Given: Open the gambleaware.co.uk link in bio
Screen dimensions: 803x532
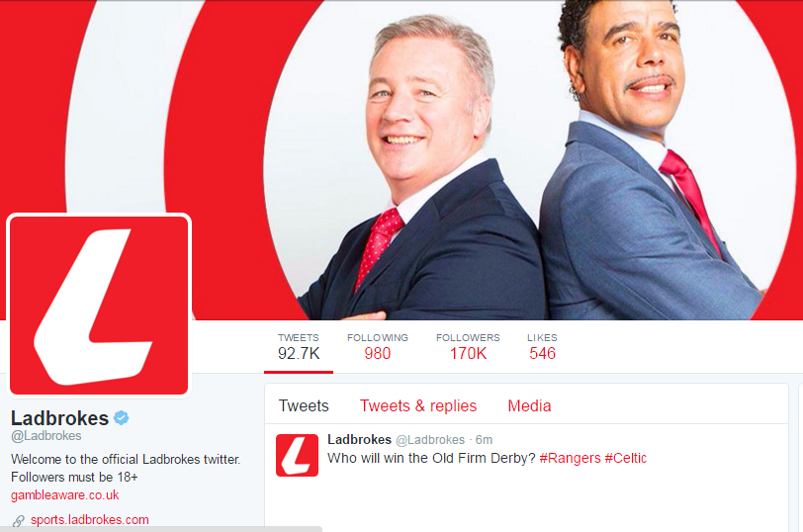Looking at the screenshot, I should 65,495.
